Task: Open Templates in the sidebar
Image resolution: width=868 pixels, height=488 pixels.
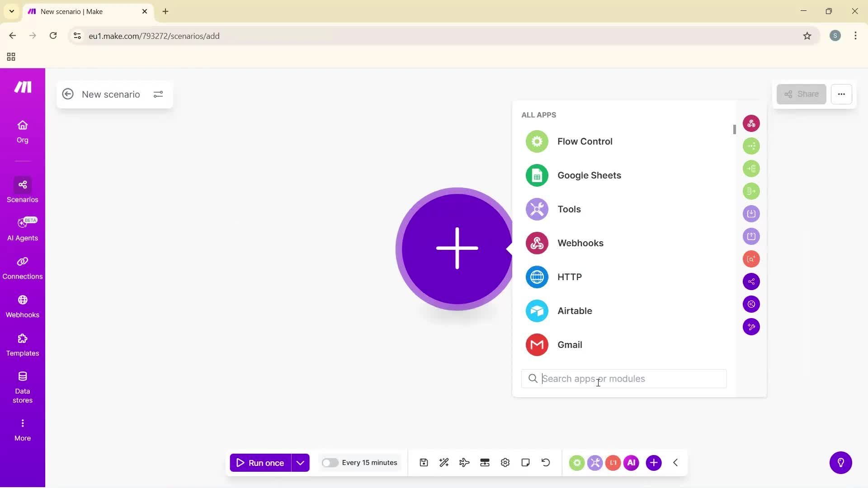Action: click(23, 344)
